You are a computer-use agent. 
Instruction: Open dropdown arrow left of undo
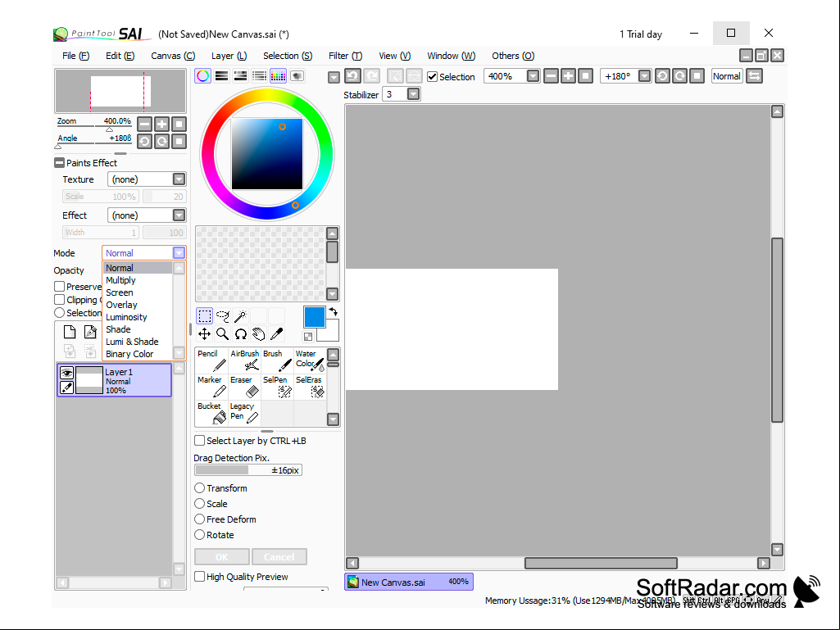click(x=334, y=77)
